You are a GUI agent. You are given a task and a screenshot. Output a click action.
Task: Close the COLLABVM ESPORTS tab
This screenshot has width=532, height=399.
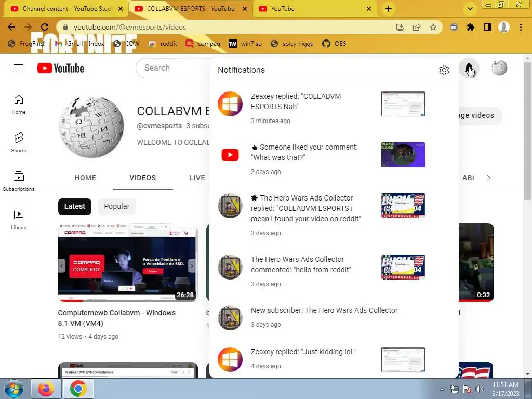pyautogui.click(x=245, y=9)
